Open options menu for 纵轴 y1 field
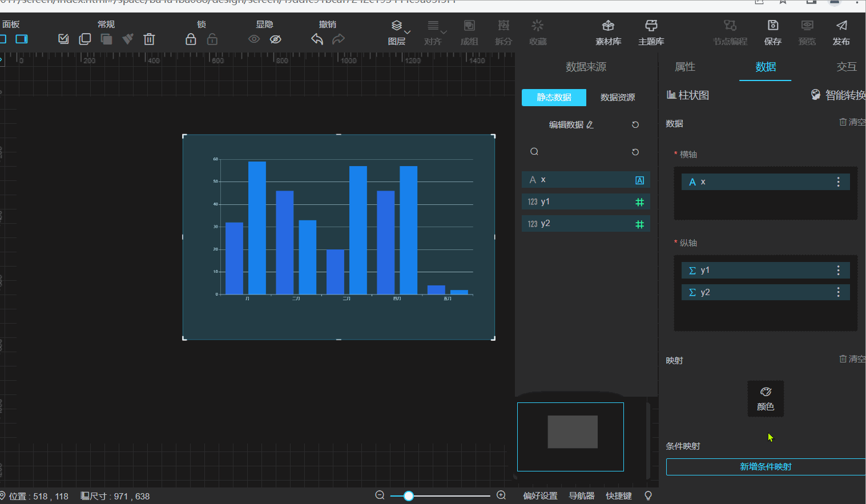The width and height of the screenshot is (866, 504). click(x=838, y=271)
